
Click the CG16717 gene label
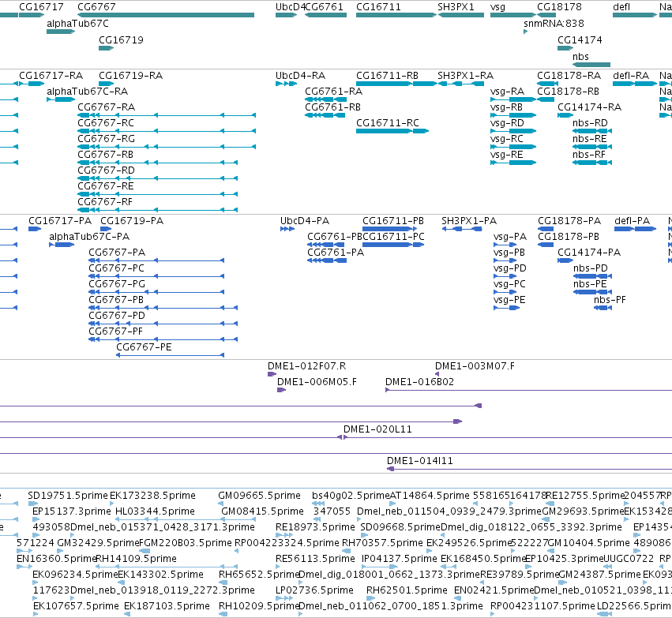click(41, 7)
